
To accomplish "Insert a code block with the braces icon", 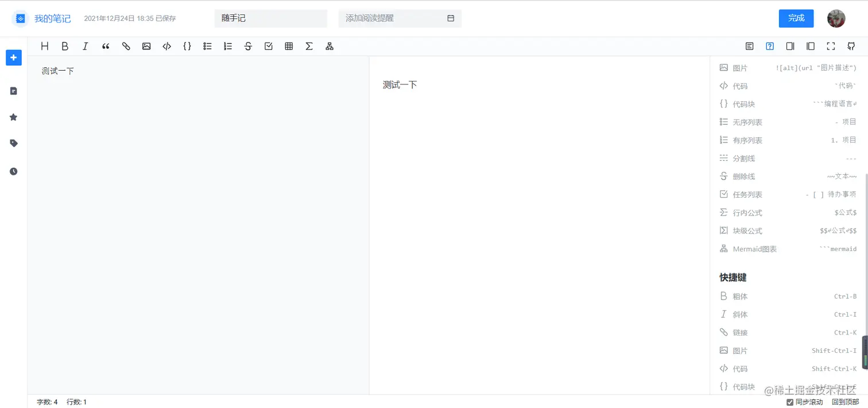I will [187, 47].
